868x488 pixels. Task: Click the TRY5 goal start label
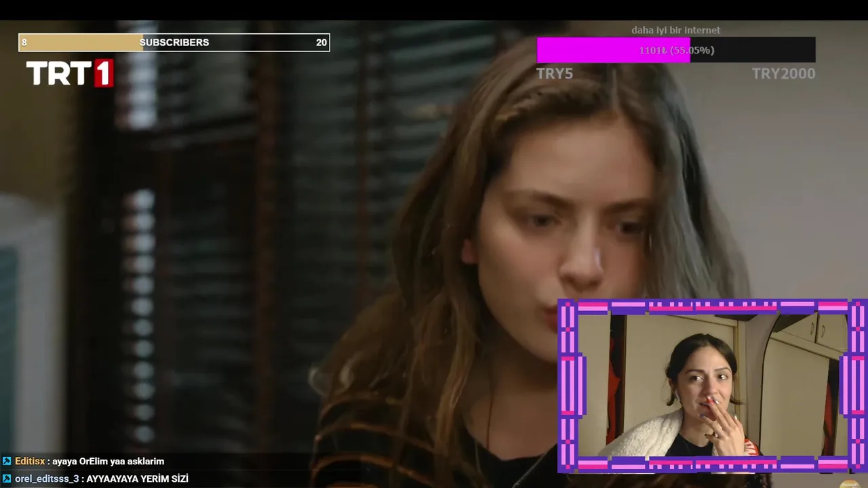tap(555, 73)
